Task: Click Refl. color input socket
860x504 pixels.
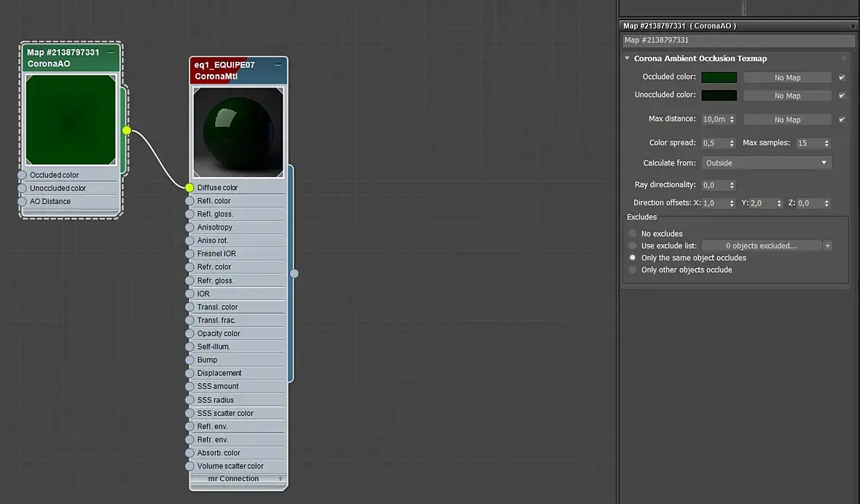Action: (189, 200)
